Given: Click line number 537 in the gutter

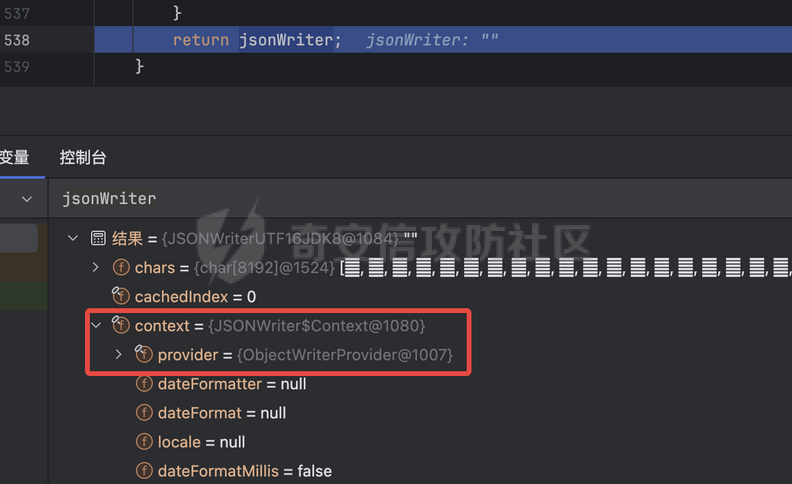Looking at the screenshot, I should [16, 13].
